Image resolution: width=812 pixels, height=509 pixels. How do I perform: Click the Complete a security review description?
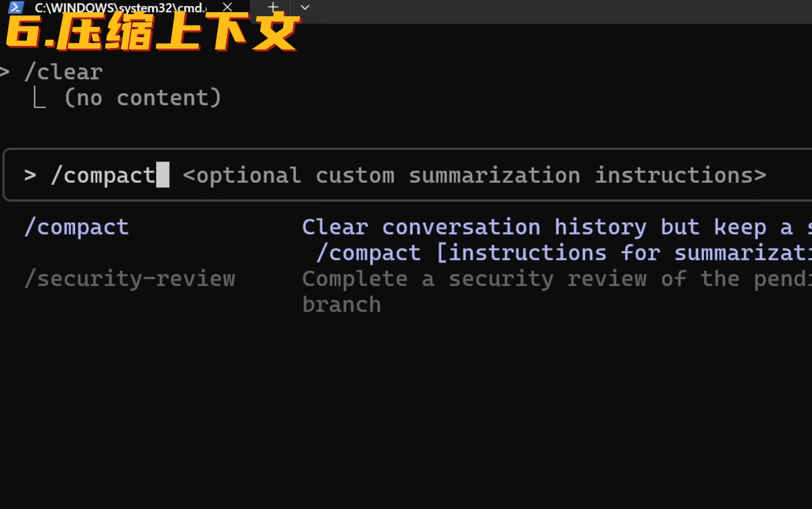click(557, 278)
